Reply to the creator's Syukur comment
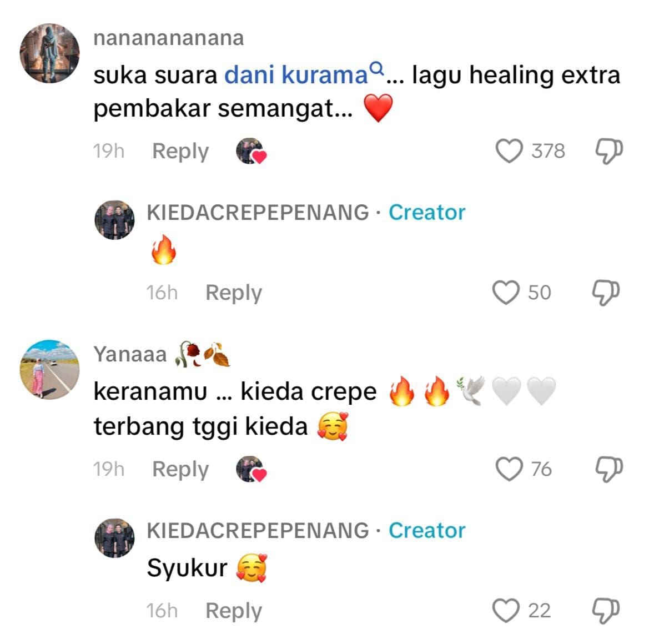Viewport: 649px width, 644px height. tap(234, 611)
